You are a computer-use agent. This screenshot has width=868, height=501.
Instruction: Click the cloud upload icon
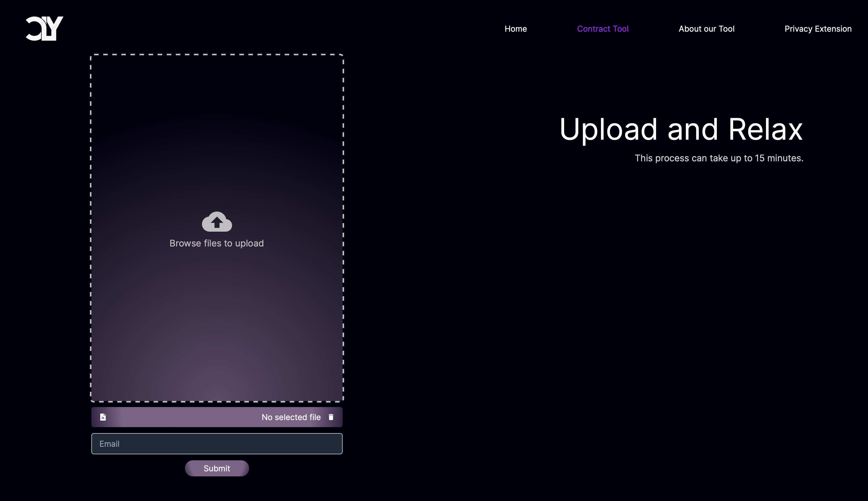click(217, 222)
